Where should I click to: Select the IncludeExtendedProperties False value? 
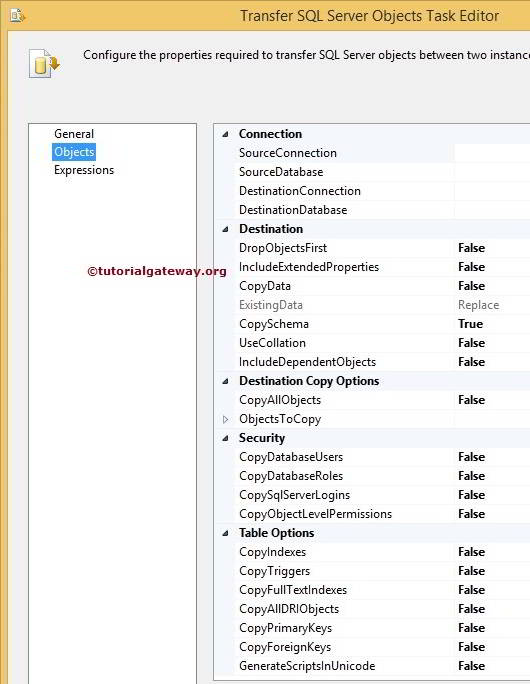472,267
